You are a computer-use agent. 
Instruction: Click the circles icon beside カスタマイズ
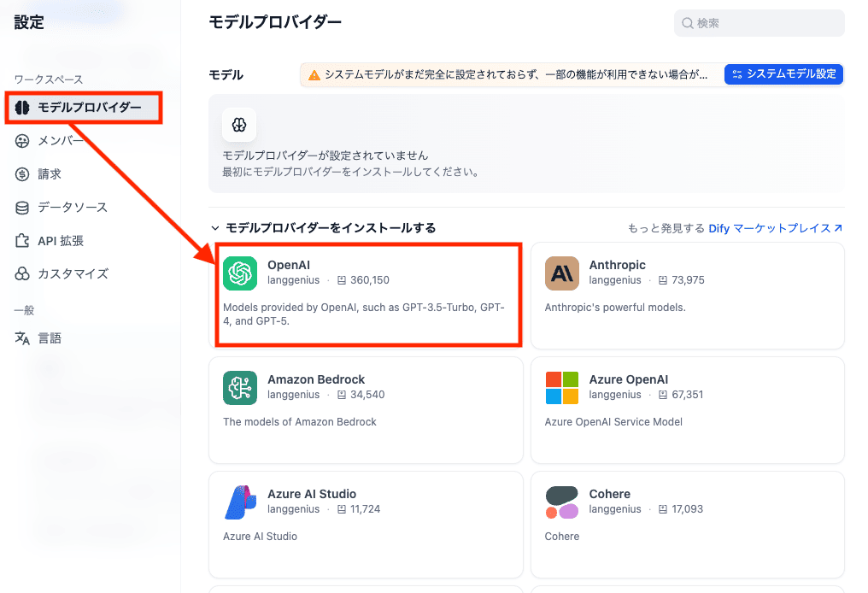[22, 273]
